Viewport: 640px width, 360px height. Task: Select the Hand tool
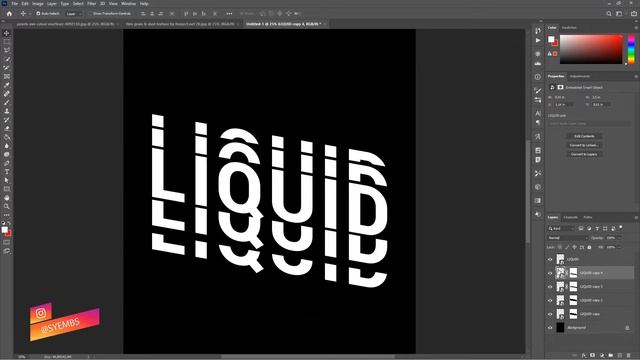7,198
